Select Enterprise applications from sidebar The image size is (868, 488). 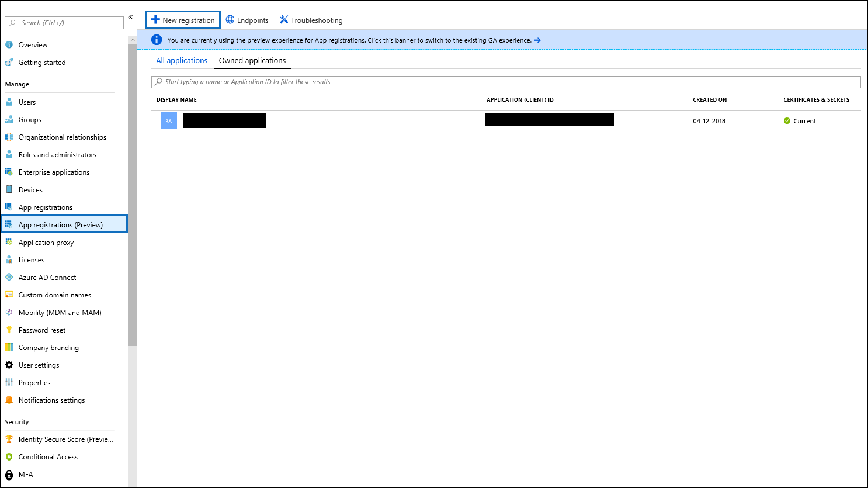coord(54,172)
